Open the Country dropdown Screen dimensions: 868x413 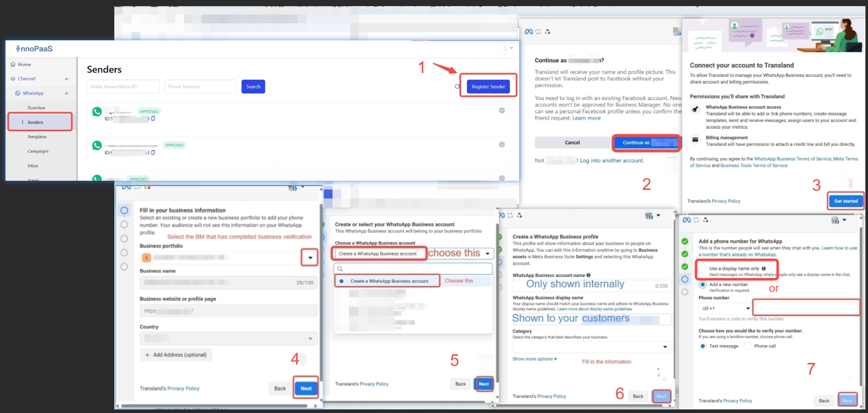(229, 338)
